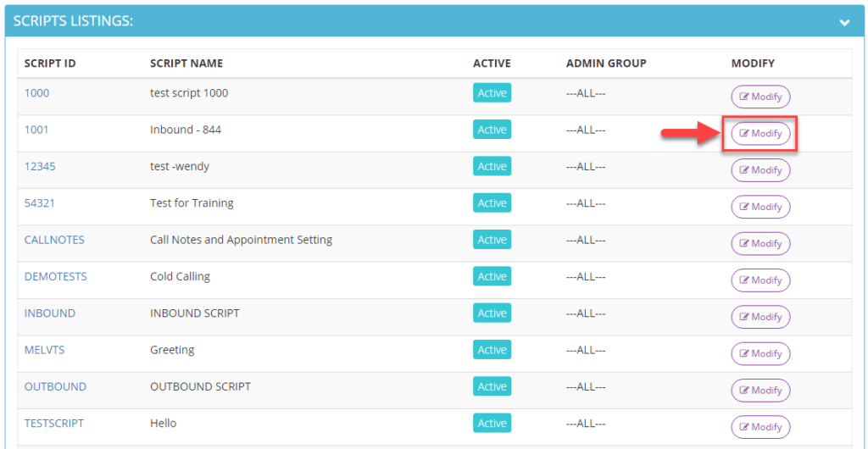Click ---ALL--- admin group for CALLNOTES
Image resolution: width=868 pixels, height=449 pixels.
[586, 240]
